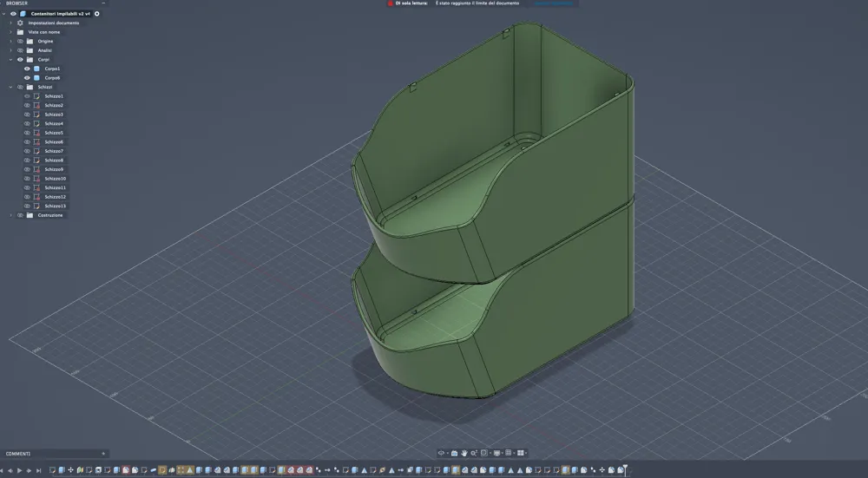868x478 pixels.
Task: Select the Schizzo11 entry
Action: point(55,187)
